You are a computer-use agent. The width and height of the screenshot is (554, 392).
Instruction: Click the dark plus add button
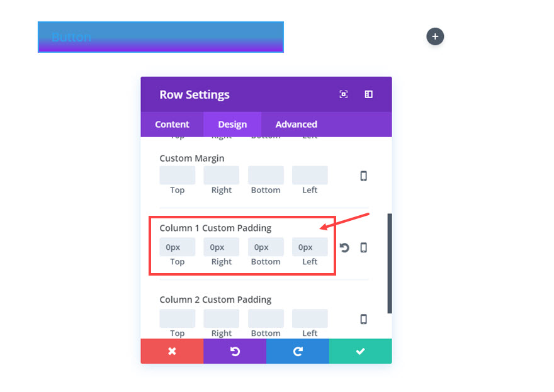point(435,36)
